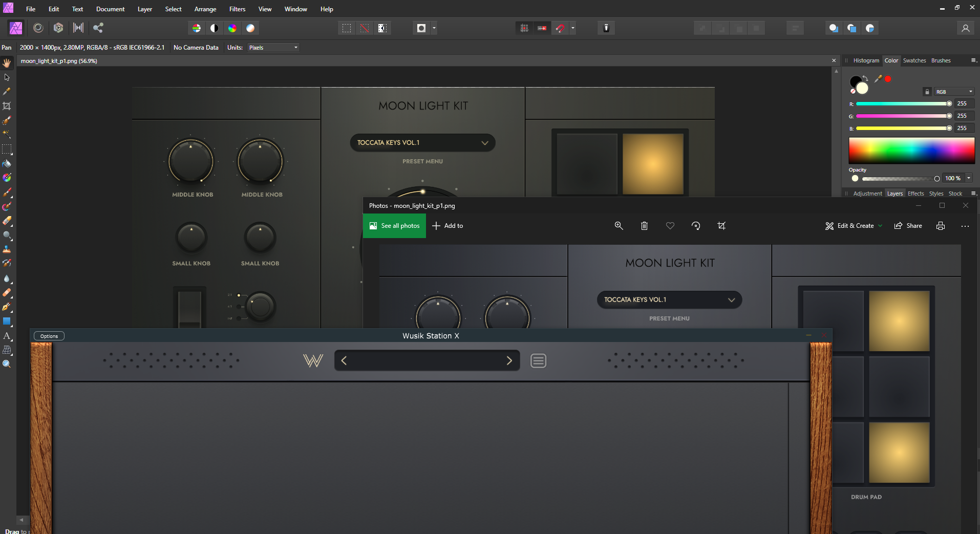Click the Add boolean operation icon
This screenshot has width=980, height=534.
point(834,28)
